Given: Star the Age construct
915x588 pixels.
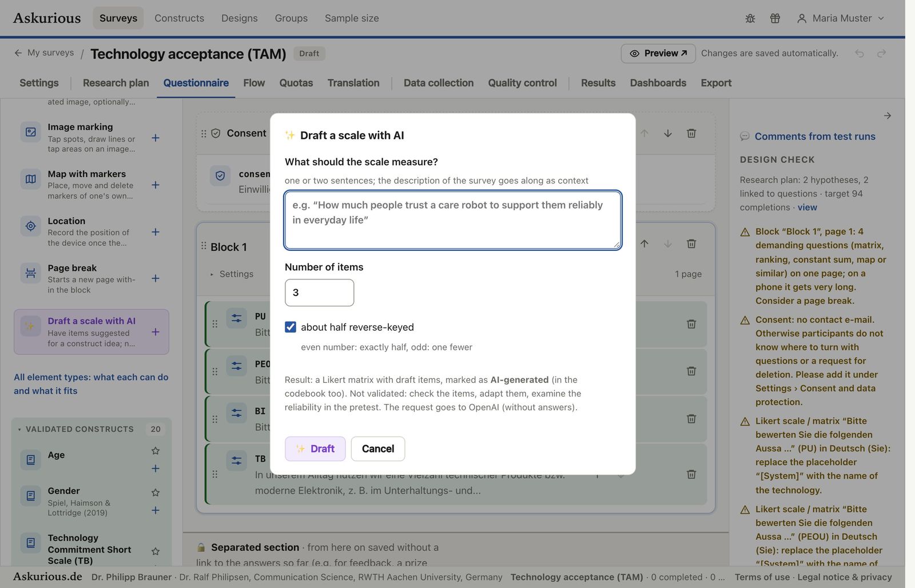Looking at the screenshot, I should click(156, 451).
